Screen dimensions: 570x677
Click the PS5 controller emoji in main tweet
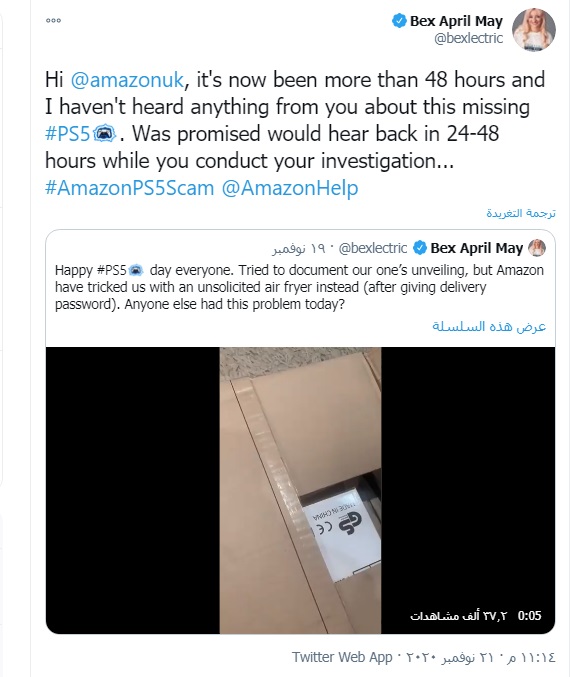coord(104,133)
